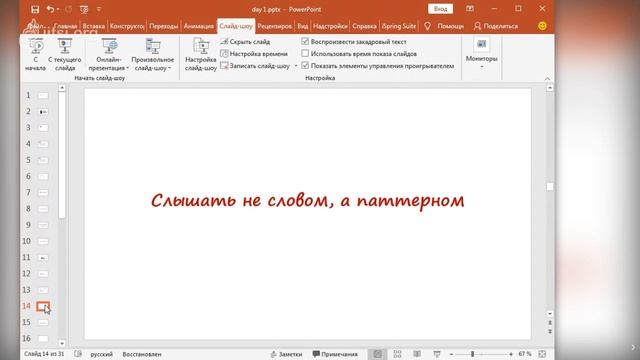
Task: Open the Вставка tab
Action: click(x=93, y=26)
